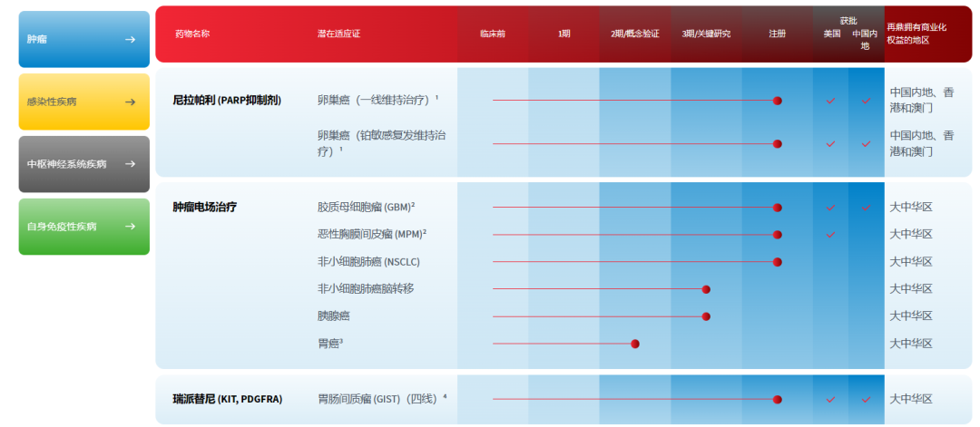
Task: Click the 非小细胞肺癌 (NSCLC) indication text
Action: click(368, 262)
